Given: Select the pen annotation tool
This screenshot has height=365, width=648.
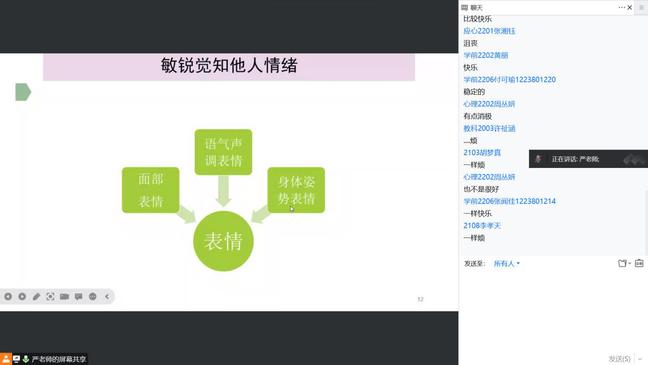Looking at the screenshot, I should (36, 296).
